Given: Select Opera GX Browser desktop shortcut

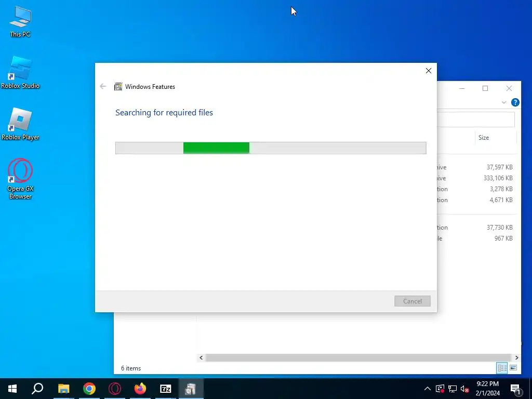Looking at the screenshot, I should [x=20, y=179].
